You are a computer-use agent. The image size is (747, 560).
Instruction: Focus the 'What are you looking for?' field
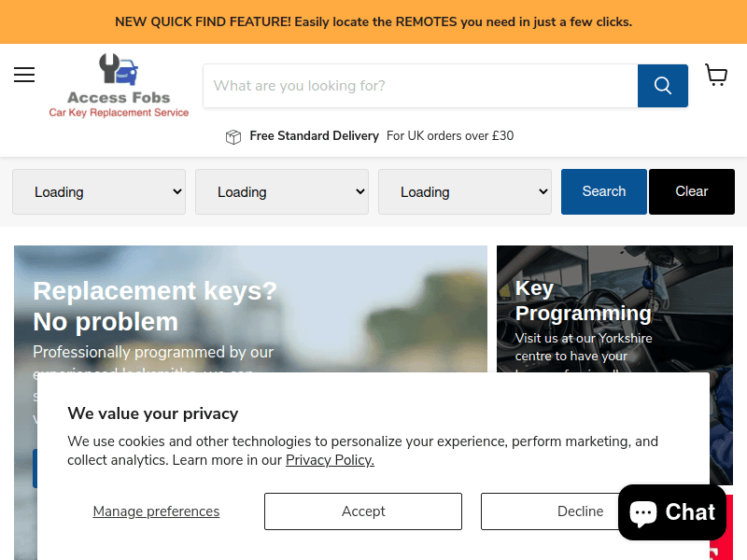pos(420,86)
